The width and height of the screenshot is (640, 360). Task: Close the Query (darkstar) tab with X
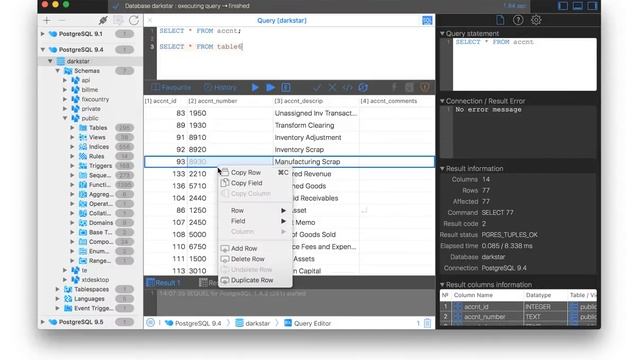150,20
